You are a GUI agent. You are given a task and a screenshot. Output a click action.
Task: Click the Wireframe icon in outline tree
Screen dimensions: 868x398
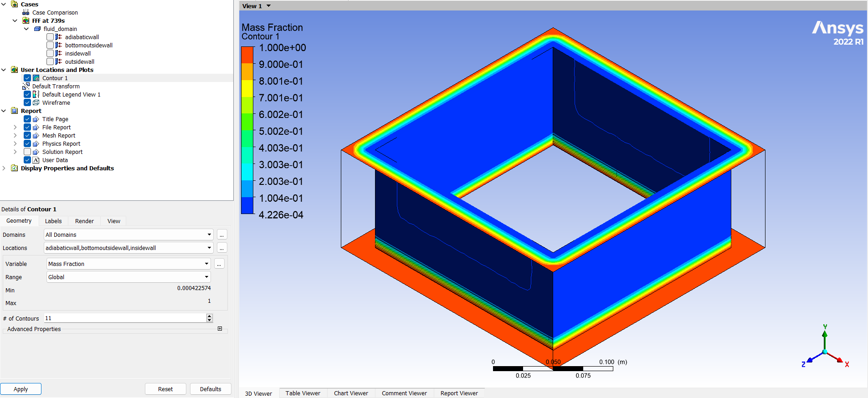[36, 103]
